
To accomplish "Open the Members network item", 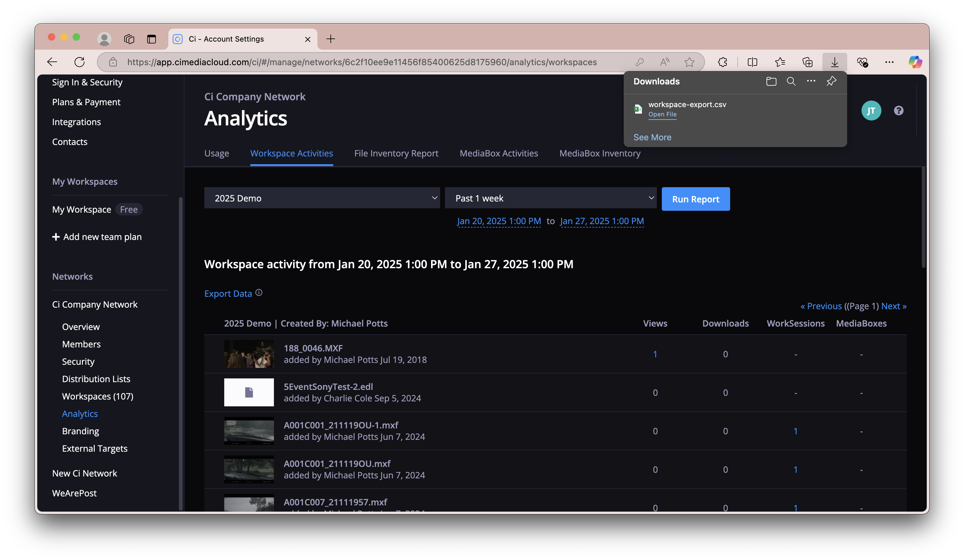I will [x=81, y=344].
